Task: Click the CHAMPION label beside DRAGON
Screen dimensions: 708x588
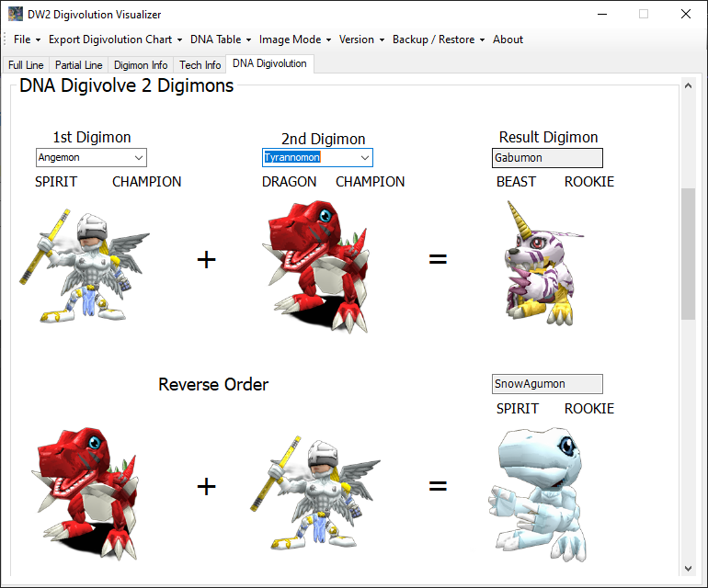Action: (371, 182)
